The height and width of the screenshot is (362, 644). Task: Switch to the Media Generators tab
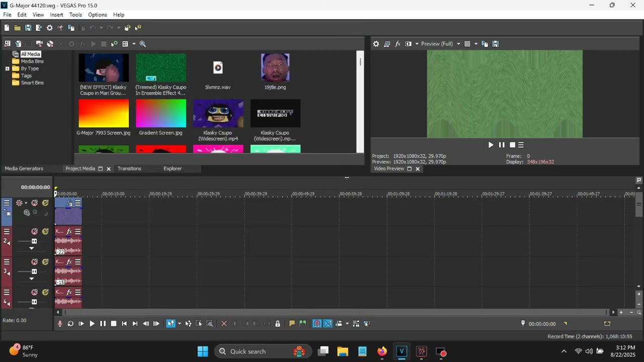[24, 168]
